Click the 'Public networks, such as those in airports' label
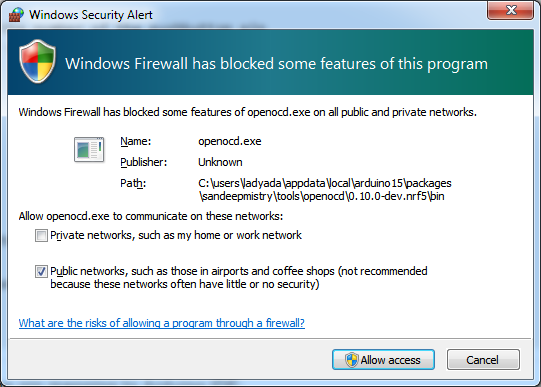Image resolution: width=541 pixels, height=387 pixels. pyautogui.click(x=239, y=278)
